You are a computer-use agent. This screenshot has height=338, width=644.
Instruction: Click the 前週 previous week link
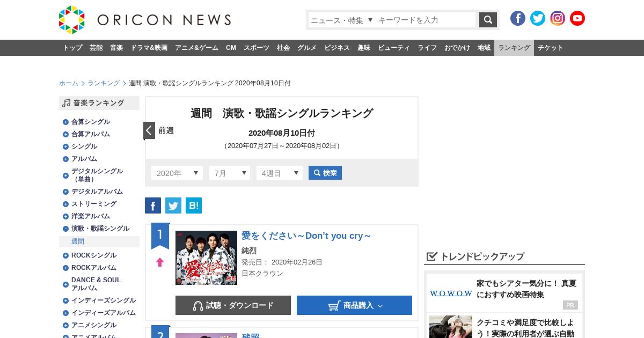click(x=166, y=130)
